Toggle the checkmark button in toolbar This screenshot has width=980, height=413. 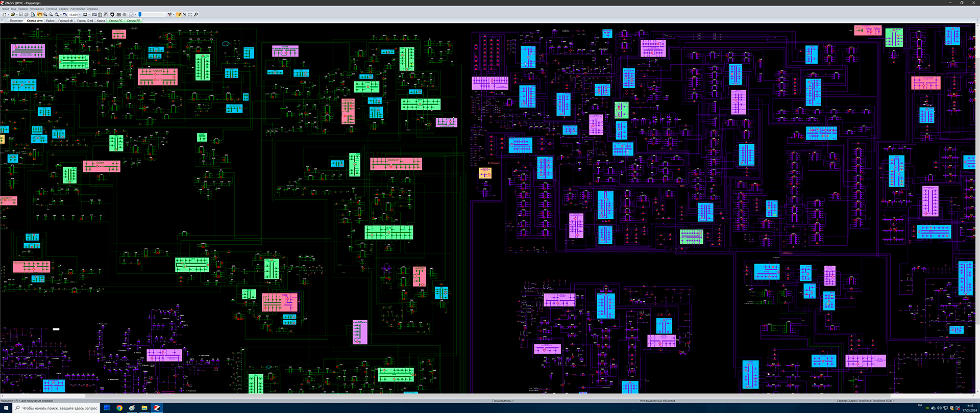coord(131,15)
